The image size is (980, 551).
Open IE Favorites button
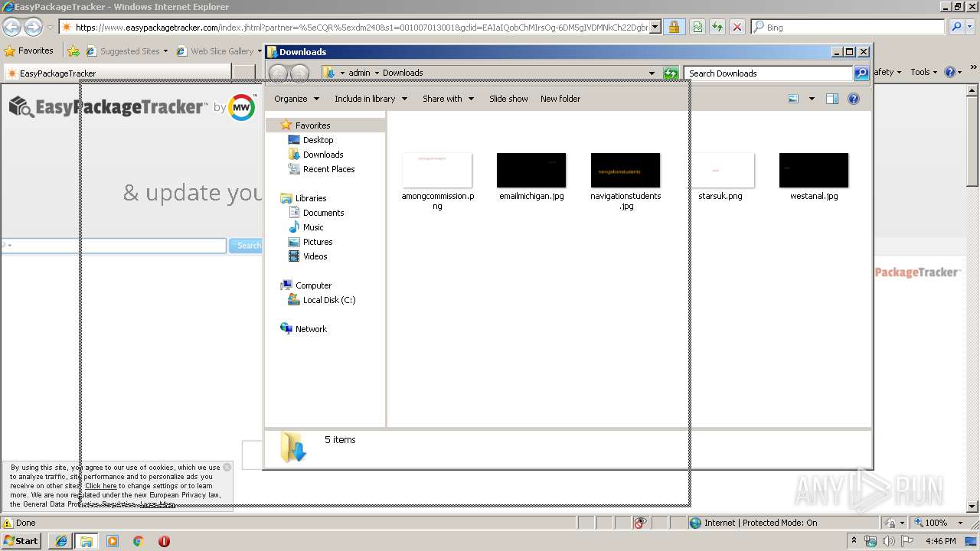click(29, 51)
